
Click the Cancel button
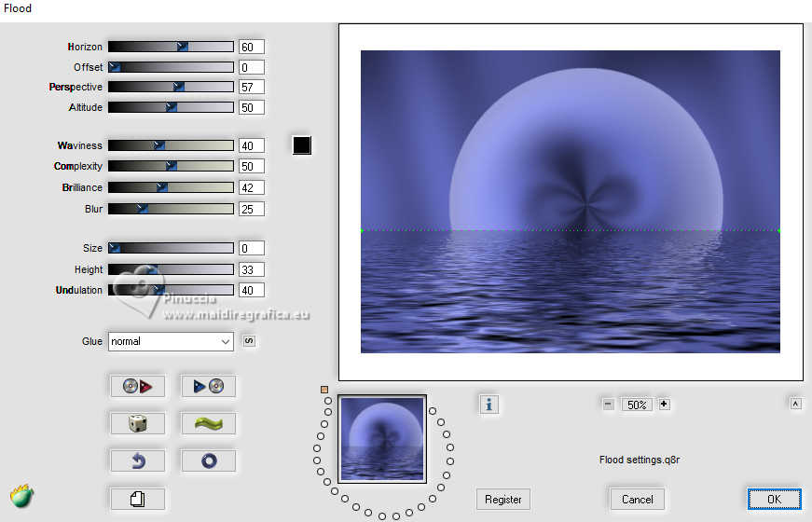click(637, 500)
